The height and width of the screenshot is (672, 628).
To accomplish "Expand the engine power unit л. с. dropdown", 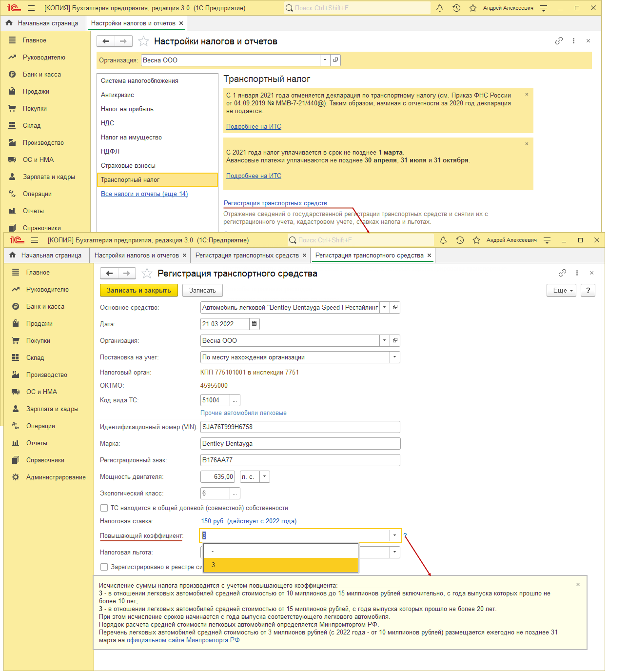I will (265, 476).
